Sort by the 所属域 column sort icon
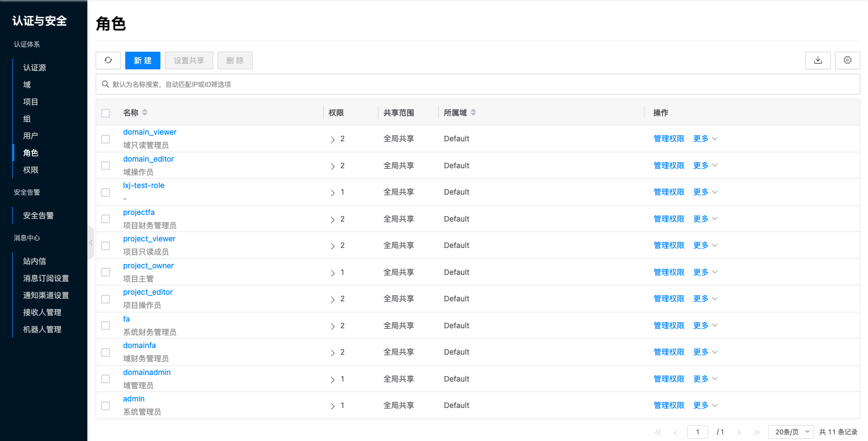 (x=474, y=112)
